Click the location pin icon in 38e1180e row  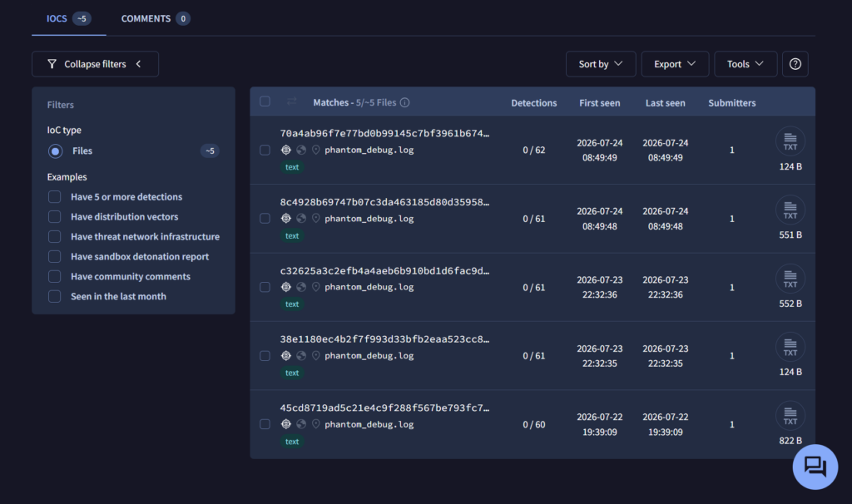[x=315, y=356]
